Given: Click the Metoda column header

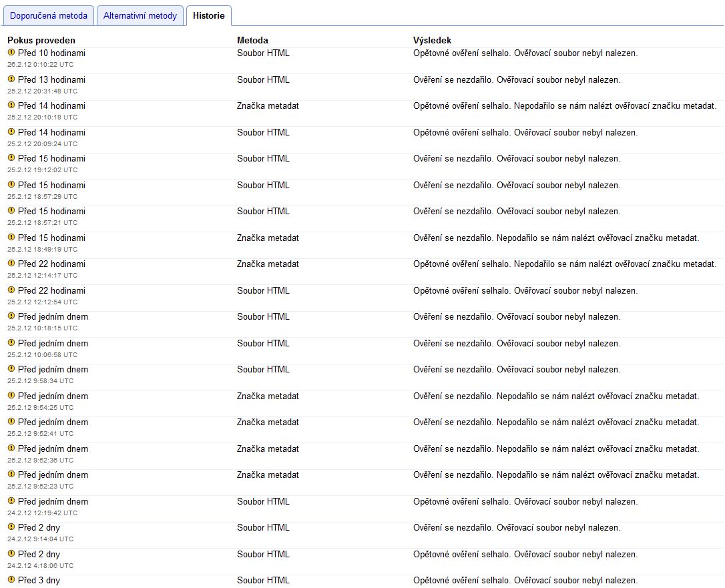Looking at the screenshot, I should click(252, 41).
